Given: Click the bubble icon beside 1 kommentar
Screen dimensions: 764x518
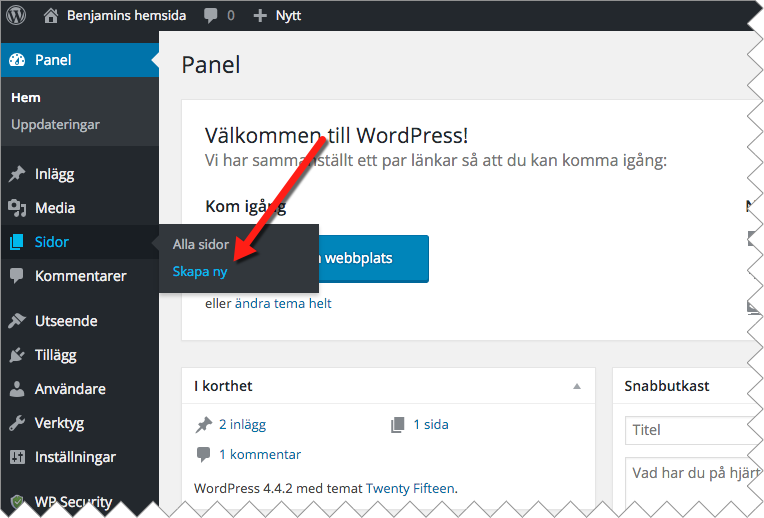Looking at the screenshot, I should point(204,454).
